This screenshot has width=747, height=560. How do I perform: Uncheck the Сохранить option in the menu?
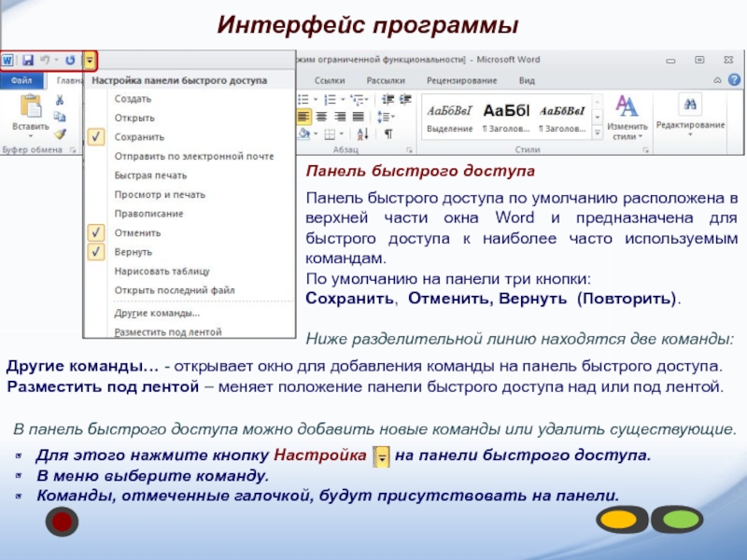pyautogui.click(x=96, y=136)
